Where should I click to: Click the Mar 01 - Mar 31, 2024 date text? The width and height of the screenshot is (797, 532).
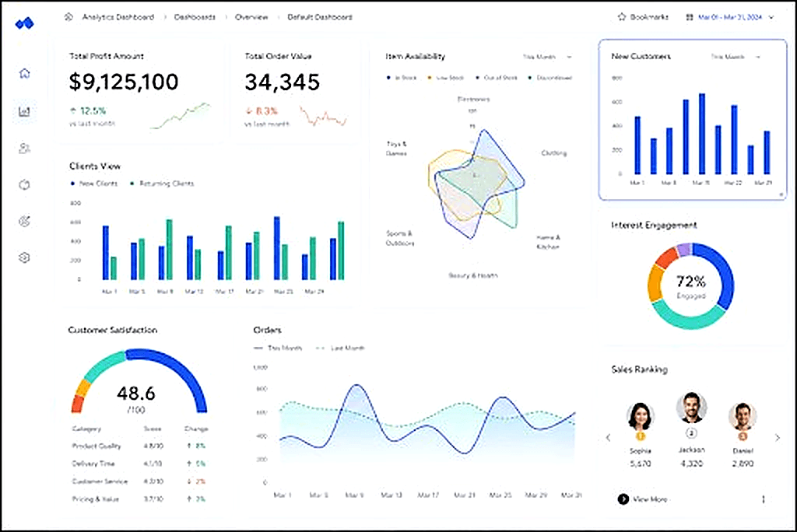pyautogui.click(x=730, y=17)
